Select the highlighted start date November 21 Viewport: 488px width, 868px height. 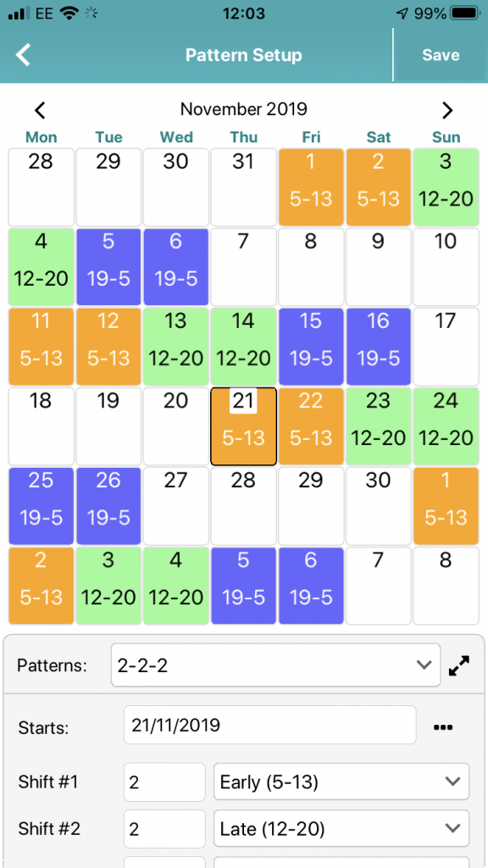pyautogui.click(x=244, y=426)
